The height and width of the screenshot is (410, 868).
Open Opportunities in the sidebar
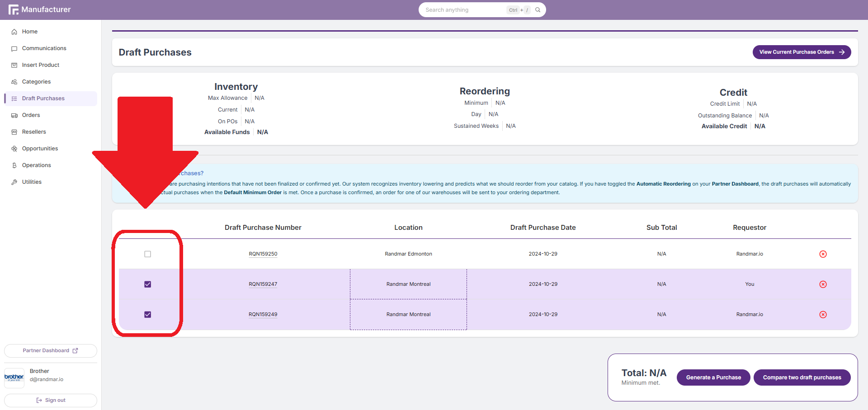(51, 149)
